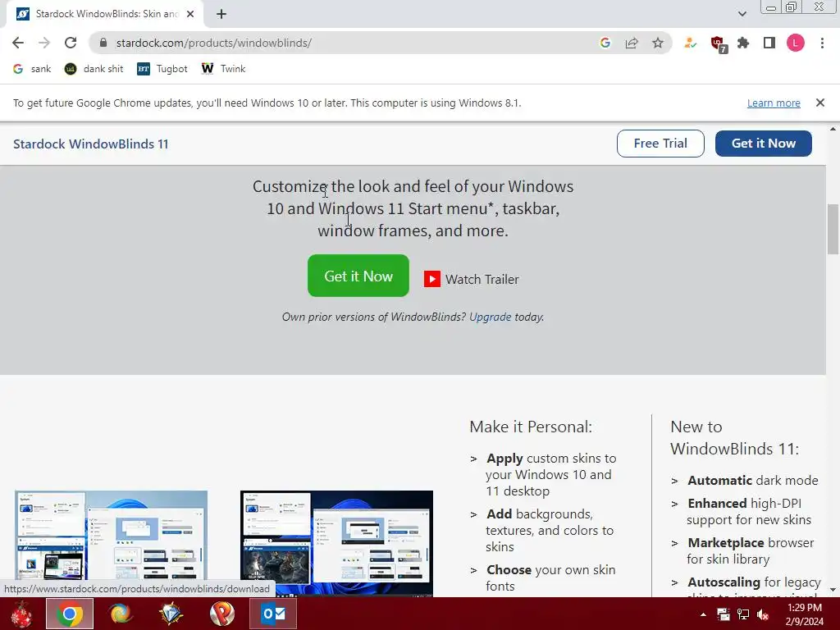Click the Chrome taskbar icon
The width and height of the screenshot is (840, 630).
click(70, 614)
